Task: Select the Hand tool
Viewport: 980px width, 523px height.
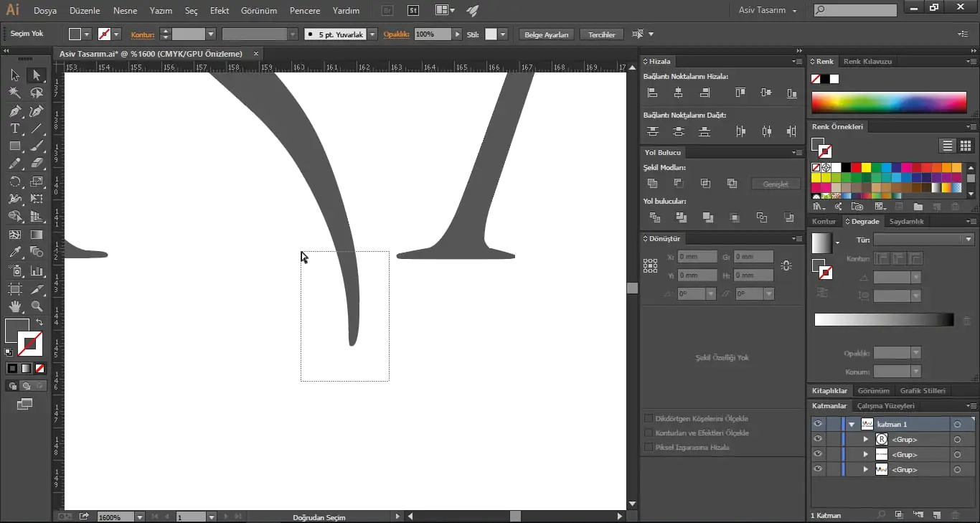Action: (x=15, y=306)
